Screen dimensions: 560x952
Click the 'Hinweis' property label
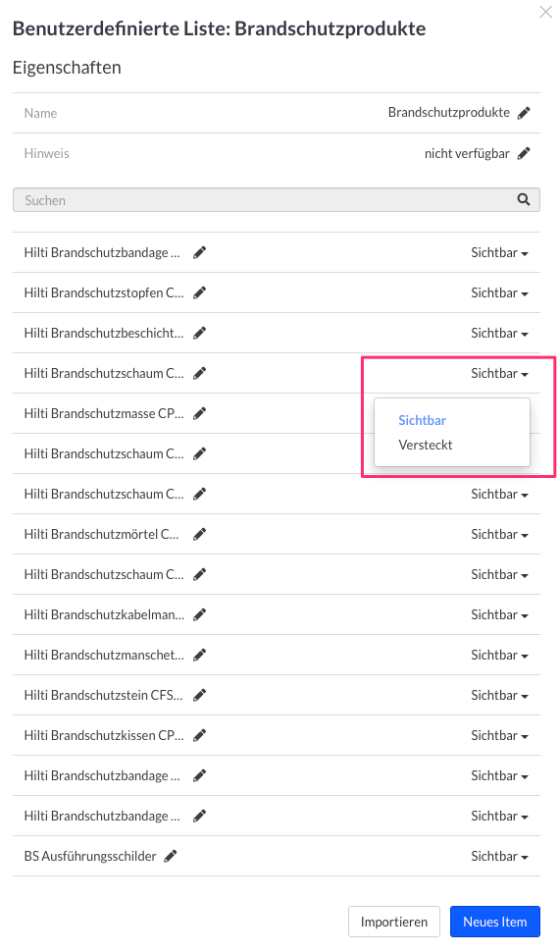point(47,154)
